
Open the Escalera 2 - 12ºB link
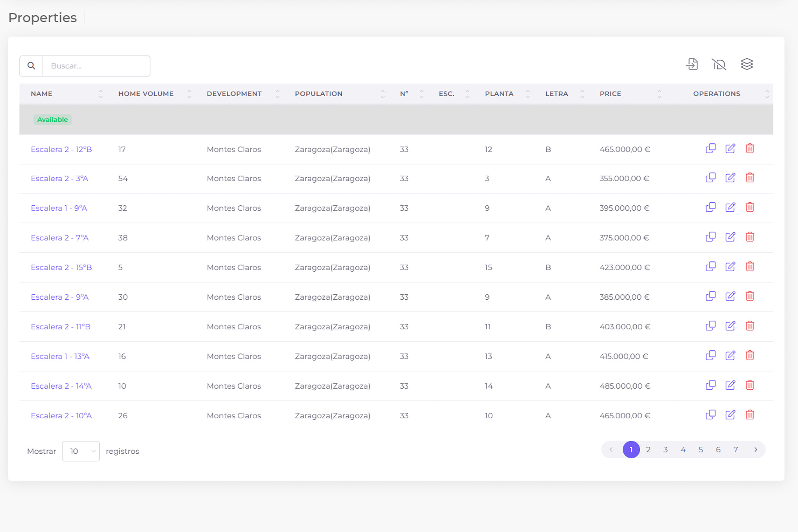coord(61,149)
